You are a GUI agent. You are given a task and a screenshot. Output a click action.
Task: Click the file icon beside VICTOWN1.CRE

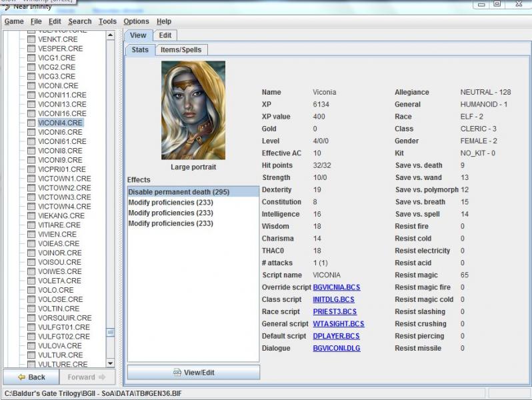(x=31, y=179)
